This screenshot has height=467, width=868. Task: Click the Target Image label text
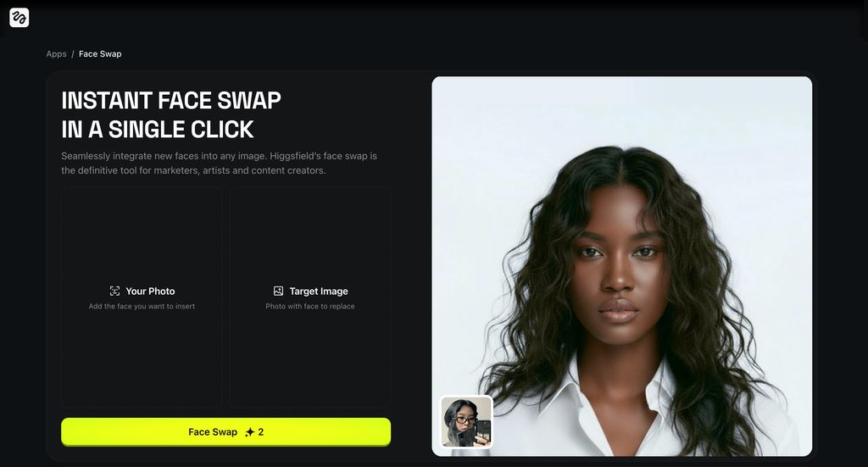tap(319, 291)
